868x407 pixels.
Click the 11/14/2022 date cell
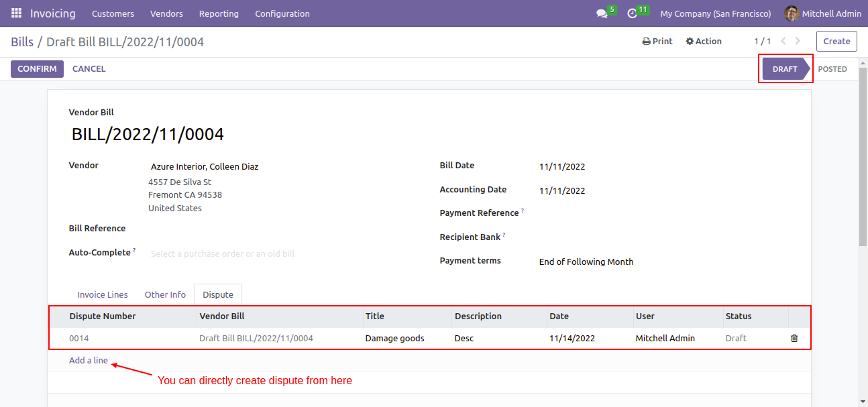click(572, 339)
